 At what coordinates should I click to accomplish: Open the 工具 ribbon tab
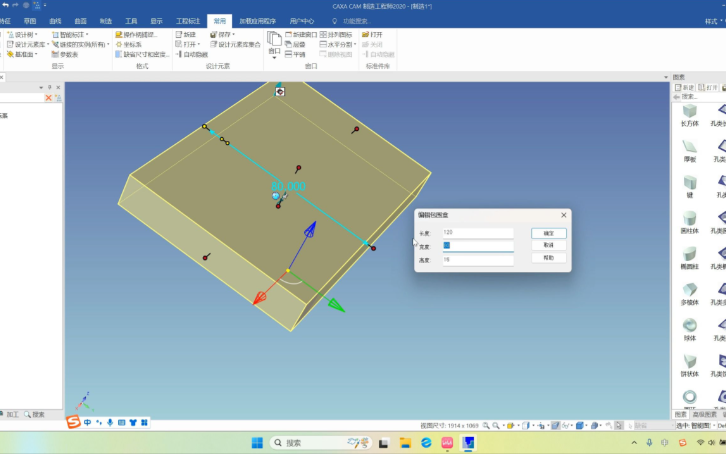click(132, 20)
